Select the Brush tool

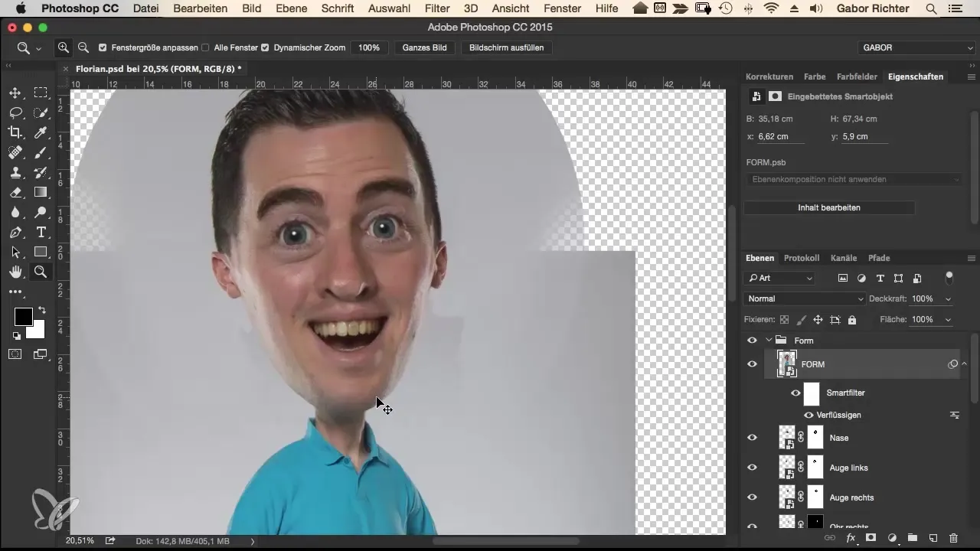(x=41, y=152)
